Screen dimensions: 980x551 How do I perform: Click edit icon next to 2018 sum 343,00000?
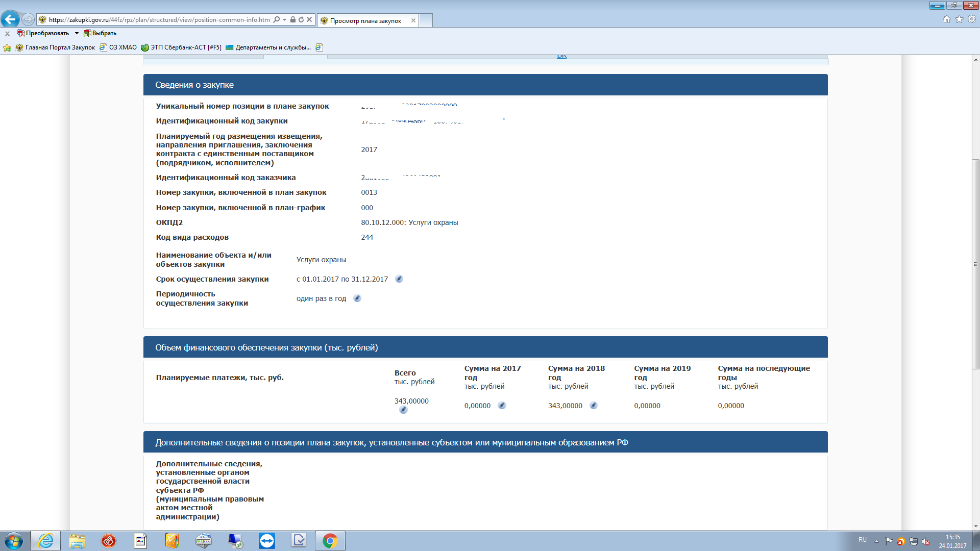click(593, 406)
